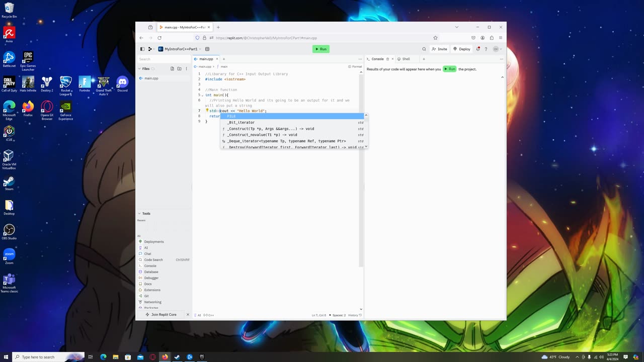The image size is (644, 362).
Task: Open the Console tool in Tools list
Action: (x=164, y=266)
